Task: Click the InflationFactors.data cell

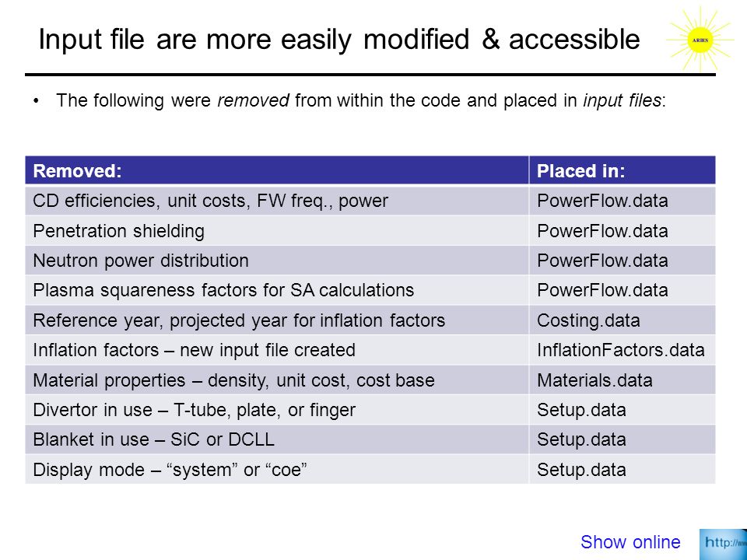Action: point(622,350)
